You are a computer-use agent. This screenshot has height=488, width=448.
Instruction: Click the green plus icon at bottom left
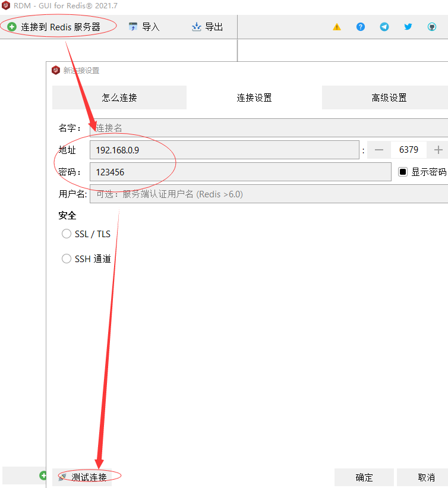tap(43, 476)
